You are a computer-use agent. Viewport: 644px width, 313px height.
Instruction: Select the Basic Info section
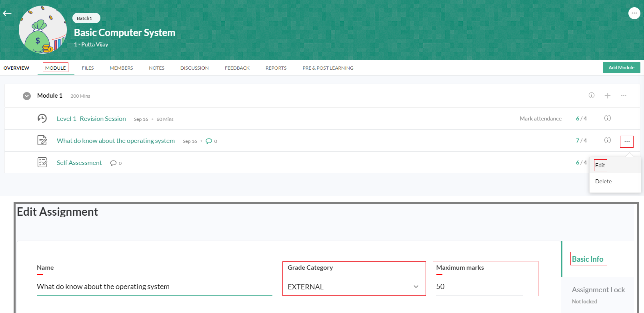tap(588, 259)
